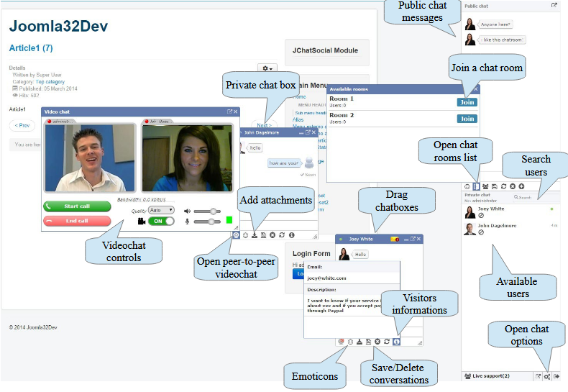568x392 pixels.
Task: Click the Prev article navigation button
Action: (x=22, y=125)
